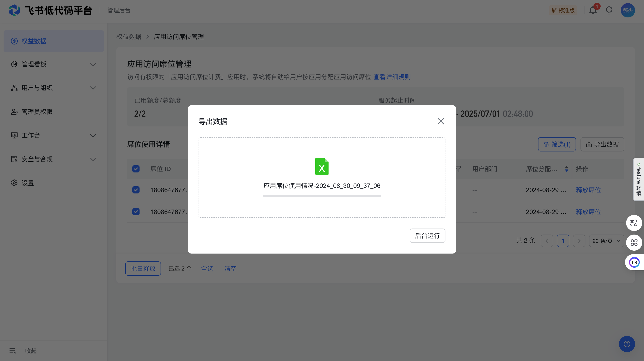Click the 席位 ID column header

pos(161,169)
